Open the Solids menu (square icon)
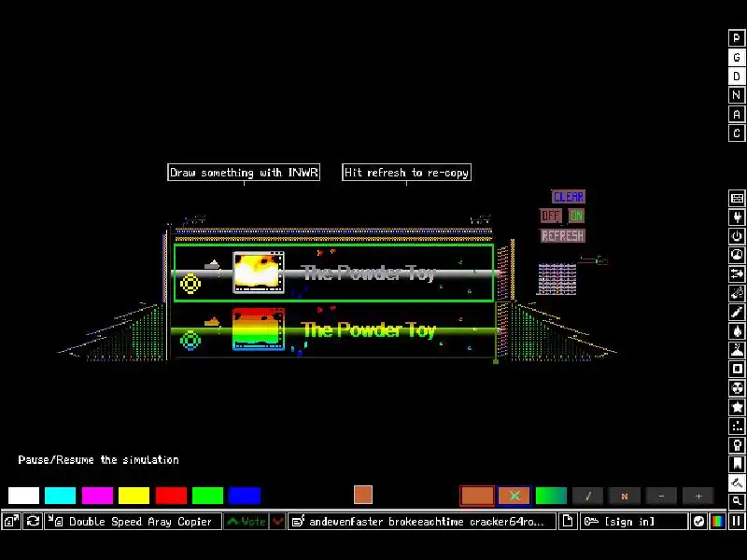The height and width of the screenshot is (560, 747). [x=737, y=369]
